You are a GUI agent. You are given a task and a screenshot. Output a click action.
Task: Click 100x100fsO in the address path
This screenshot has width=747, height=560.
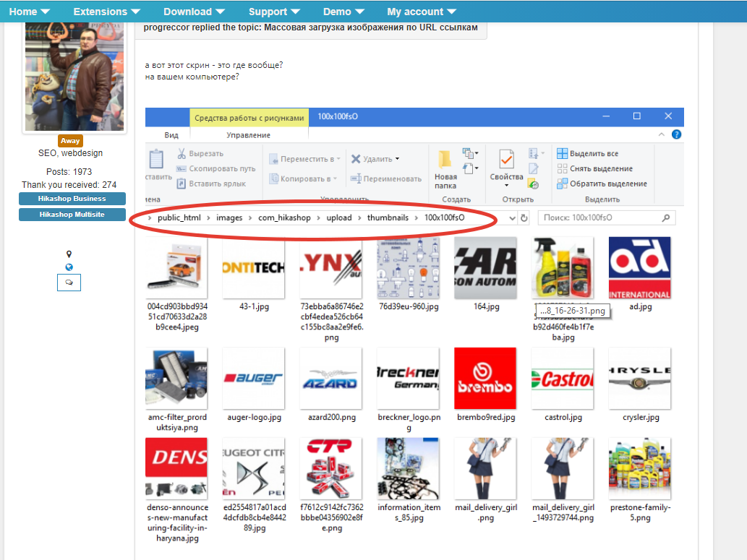click(x=445, y=217)
